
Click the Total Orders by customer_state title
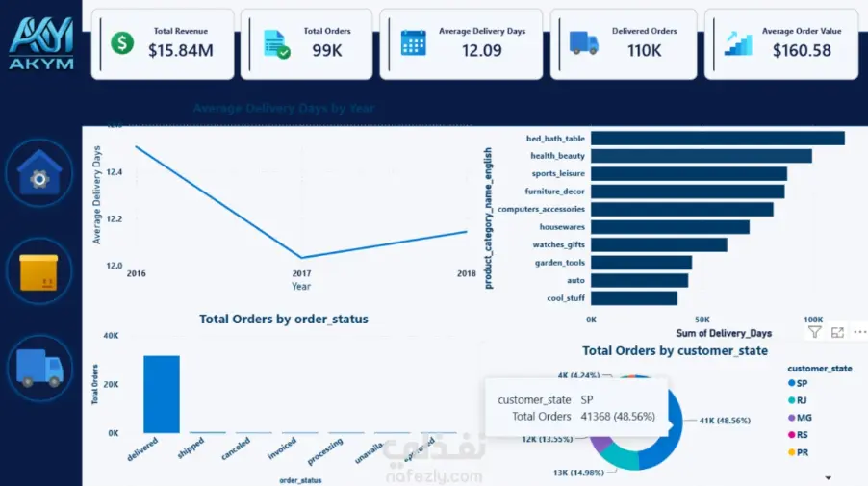[675, 350]
